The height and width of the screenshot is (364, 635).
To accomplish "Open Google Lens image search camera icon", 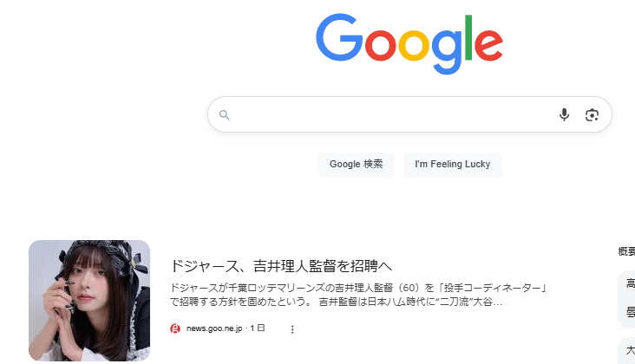I will [x=592, y=115].
